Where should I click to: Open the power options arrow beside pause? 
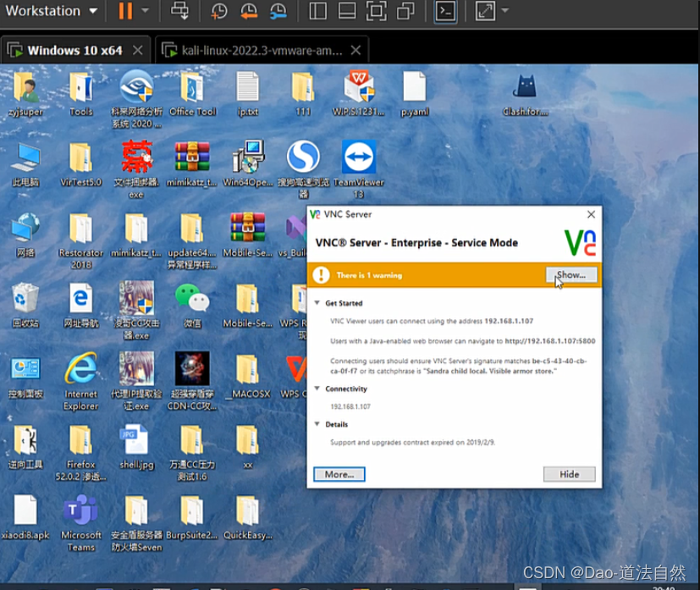pyautogui.click(x=145, y=10)
